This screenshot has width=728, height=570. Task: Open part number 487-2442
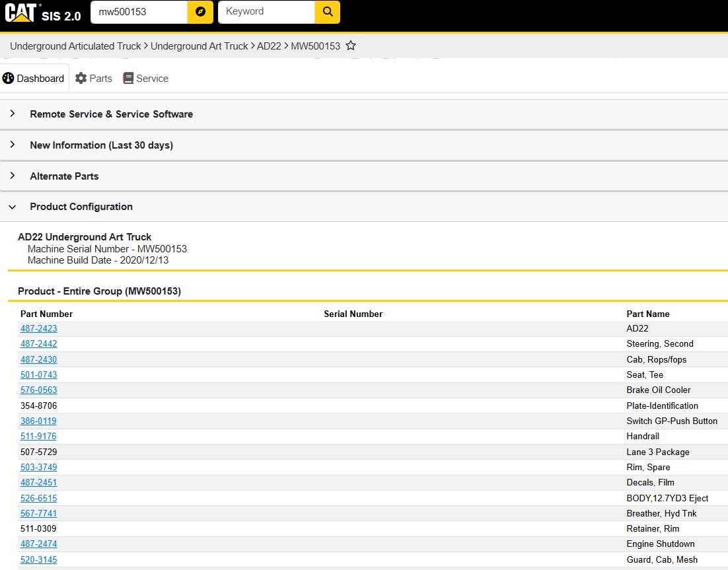[38, 343]
